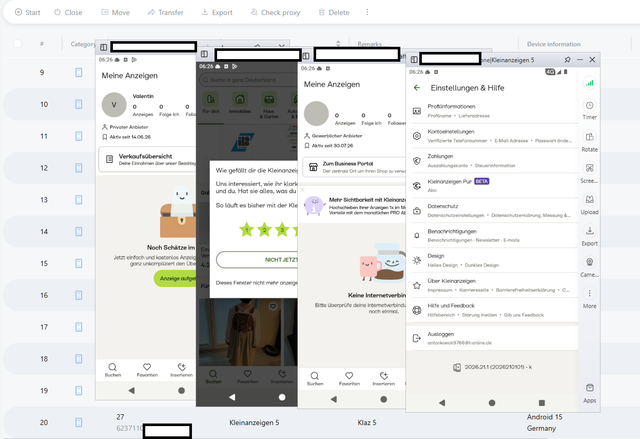Click NICHT JETZT in rating dialog

click(x=257, y=259)
